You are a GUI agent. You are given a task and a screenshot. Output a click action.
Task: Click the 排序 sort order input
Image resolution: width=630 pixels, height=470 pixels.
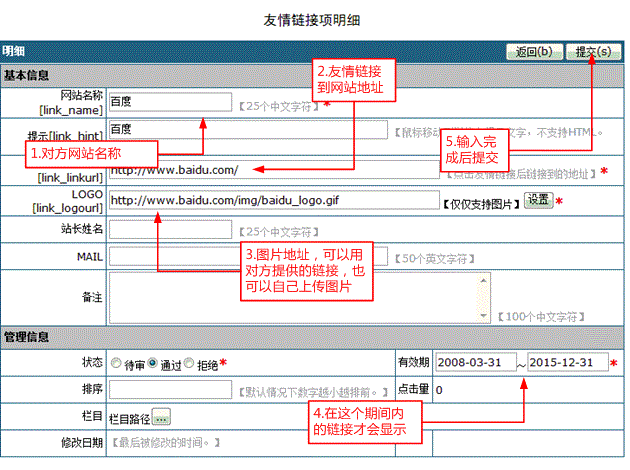pyautogui.click(x=170, y=389)
